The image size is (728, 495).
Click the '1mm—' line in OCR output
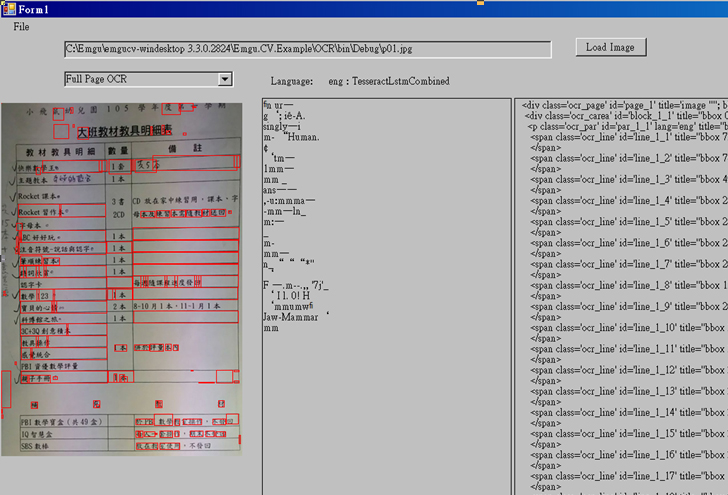277,168
